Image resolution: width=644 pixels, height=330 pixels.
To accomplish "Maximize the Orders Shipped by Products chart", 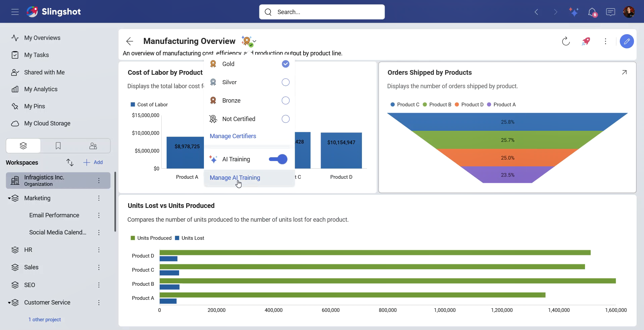I will click(x=624, y=72).
